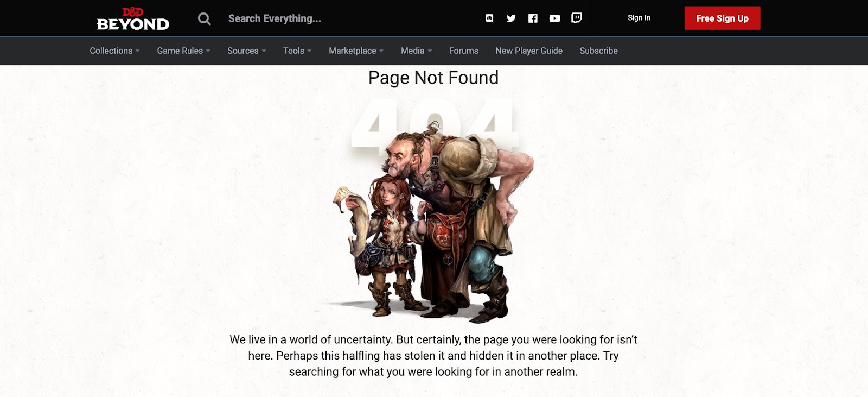Open the Discord social icon

489,18
